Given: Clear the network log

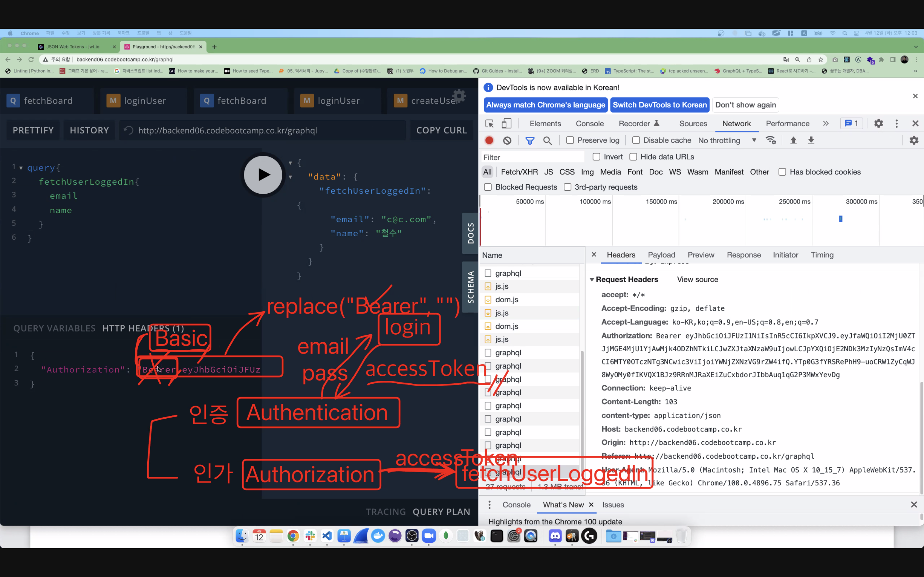Looking at the screenshot, I should point(507,140).
